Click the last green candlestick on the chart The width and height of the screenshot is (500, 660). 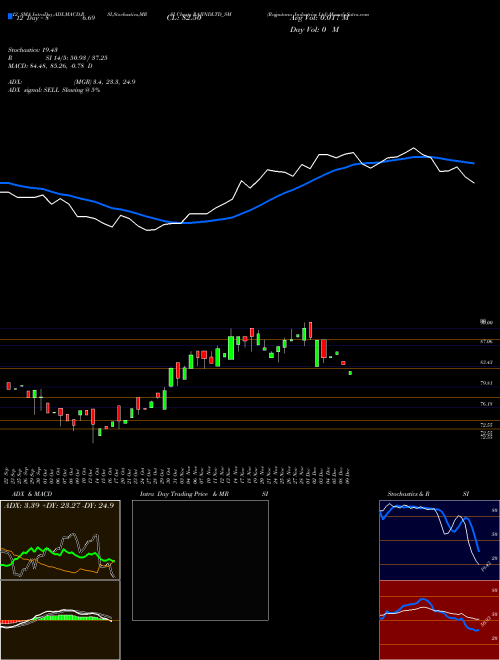350,373
